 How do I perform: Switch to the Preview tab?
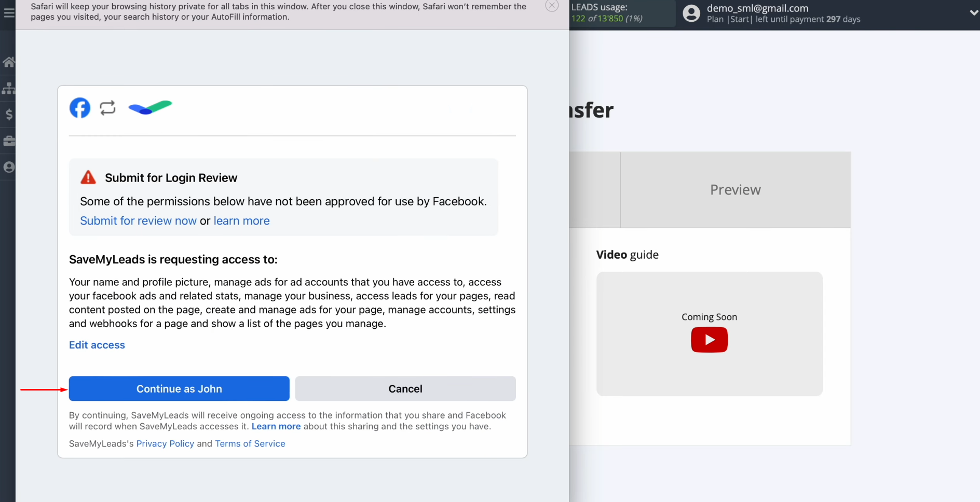736,190
